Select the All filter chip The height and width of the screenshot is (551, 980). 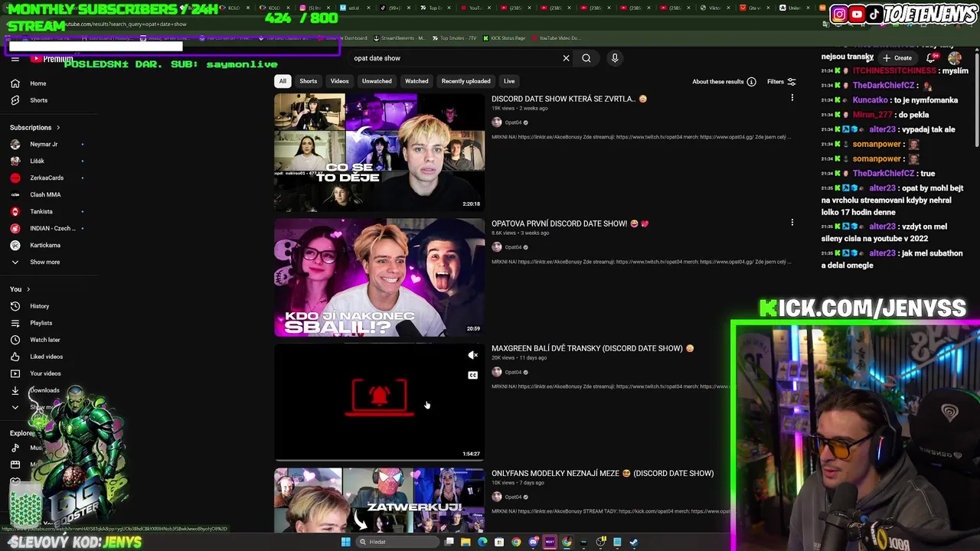pyautogui.click(x=283, y=81)
